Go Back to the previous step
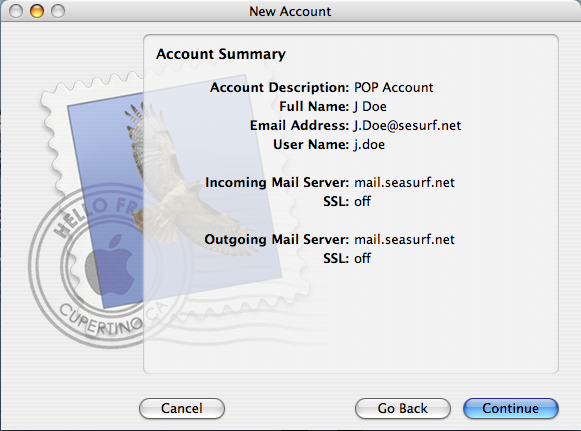 pyautogui.click(x=403, y=408)
